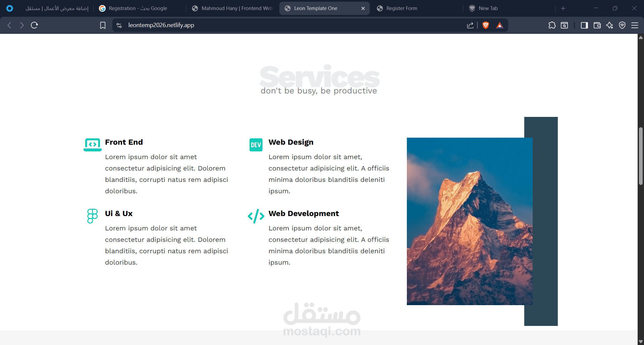Click the Web Design heading
Image resolution: width=644 pixels, height=345 pixels.
(291, 142)
